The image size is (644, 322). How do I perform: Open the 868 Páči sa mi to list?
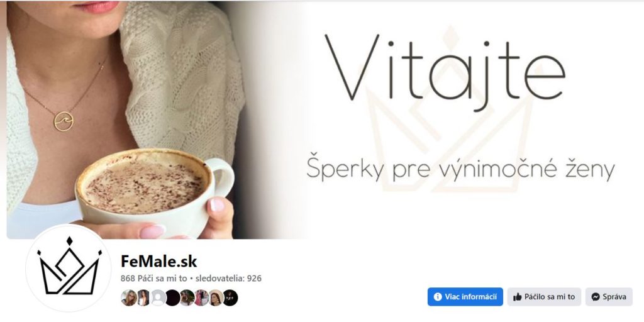(153, 279)
